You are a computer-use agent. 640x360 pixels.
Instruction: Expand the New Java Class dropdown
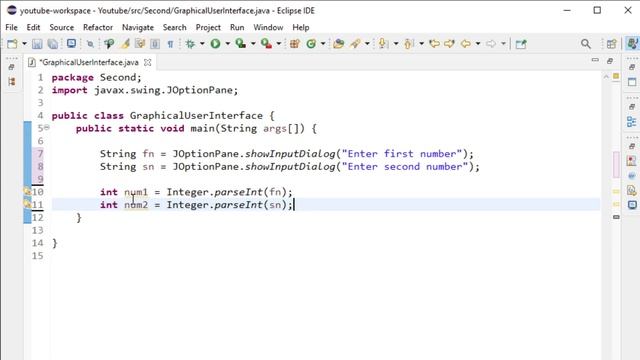(x=323, y=44)
